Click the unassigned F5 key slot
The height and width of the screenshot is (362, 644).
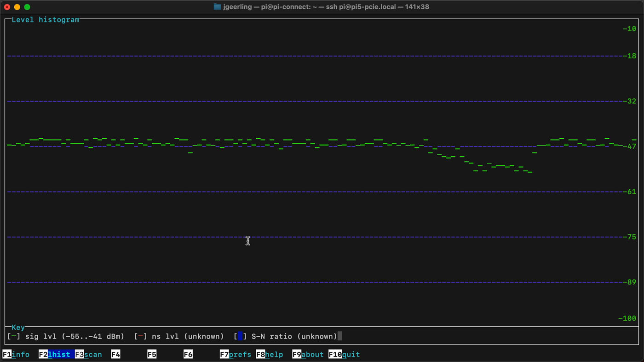(152, 354)
